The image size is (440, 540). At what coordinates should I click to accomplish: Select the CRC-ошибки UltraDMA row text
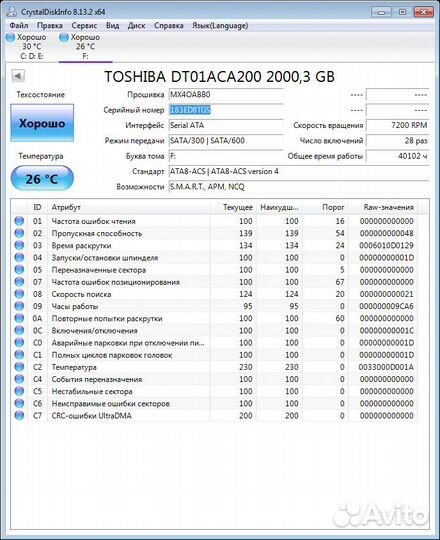pos(92,416)
